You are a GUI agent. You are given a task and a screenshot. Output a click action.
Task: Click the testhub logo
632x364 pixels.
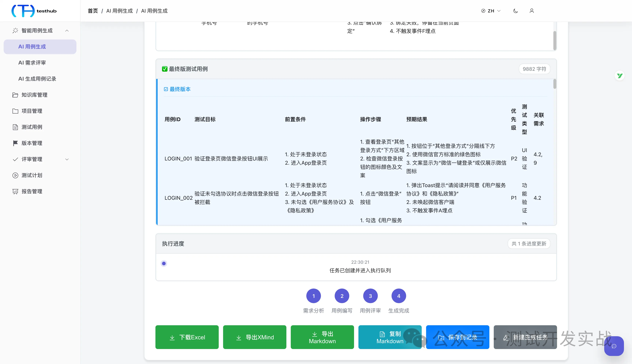(x=34, y=11)
